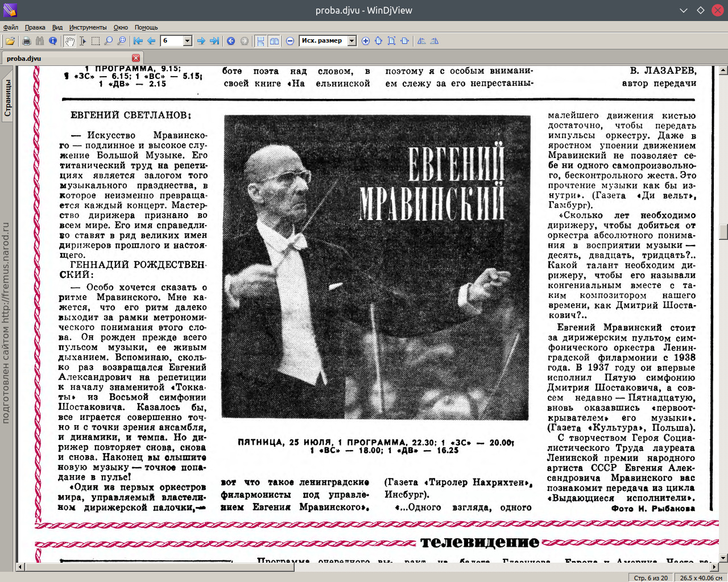Open the title bar chevron menu
This screenshot has height=582, width=728.
click(684, 10)
